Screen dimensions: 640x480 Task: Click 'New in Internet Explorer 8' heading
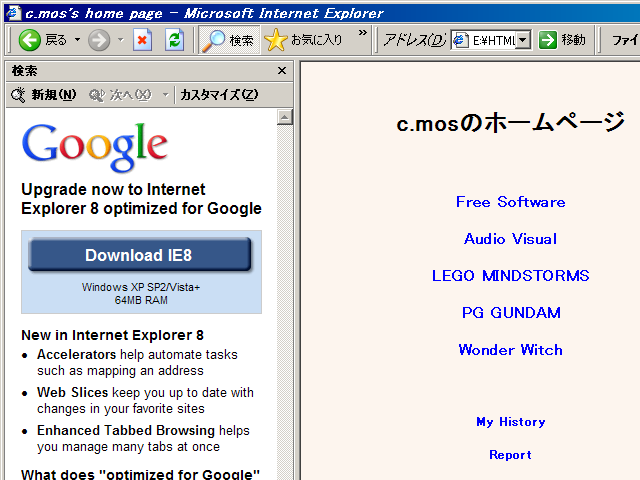[112, 335]
